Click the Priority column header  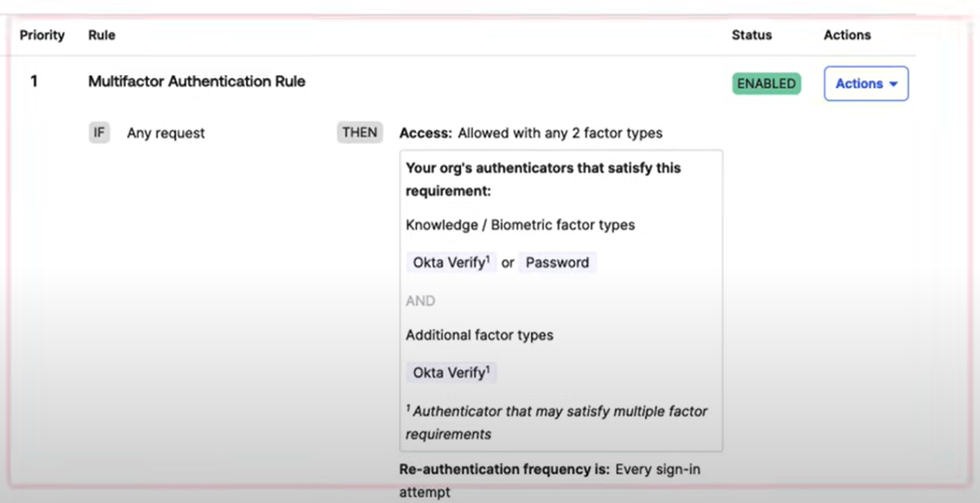point(41,35)
